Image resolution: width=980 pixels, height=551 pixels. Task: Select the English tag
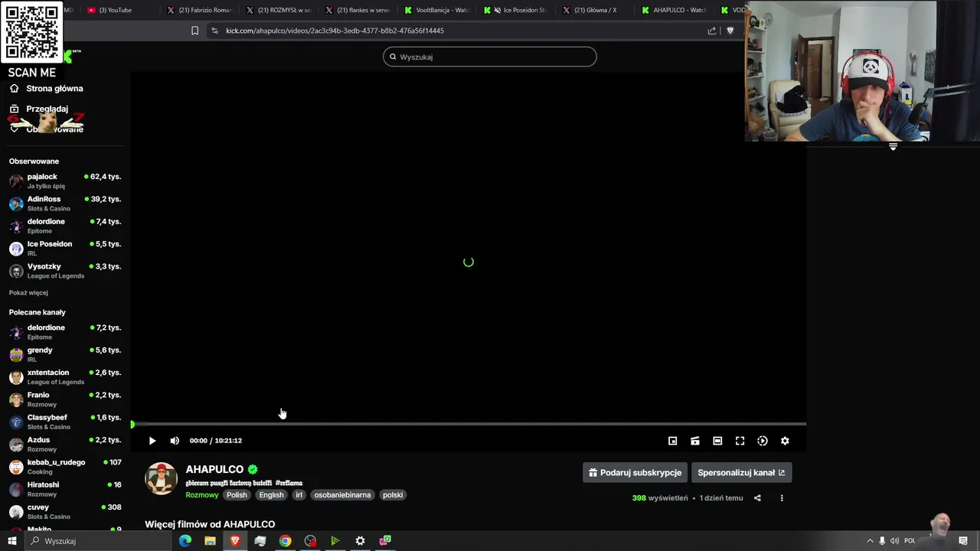tap(271, 495)
